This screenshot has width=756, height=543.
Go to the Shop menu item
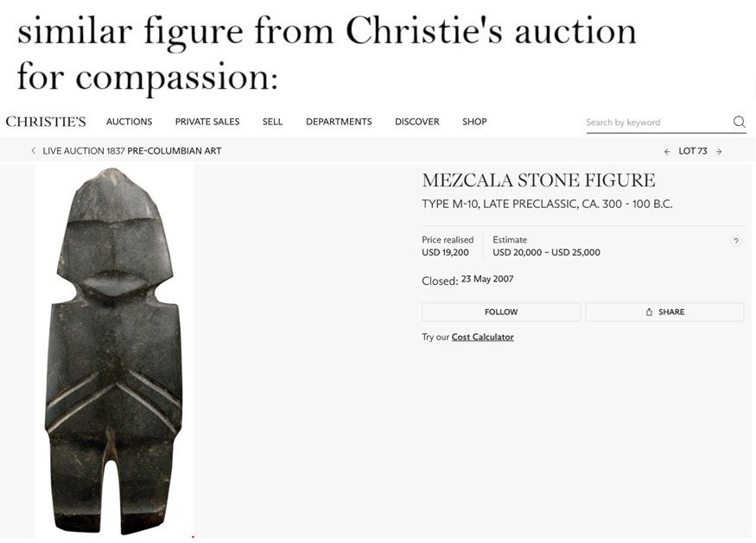(x=474, y=122)
